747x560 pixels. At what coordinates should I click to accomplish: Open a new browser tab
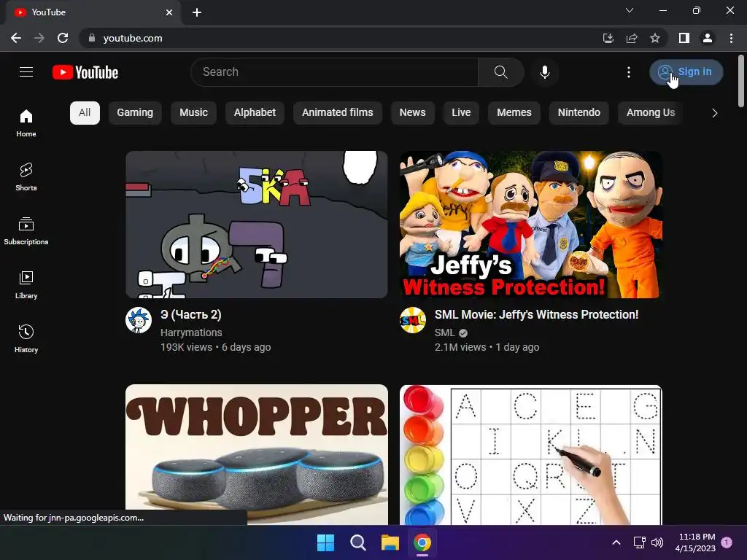[197, 12]
